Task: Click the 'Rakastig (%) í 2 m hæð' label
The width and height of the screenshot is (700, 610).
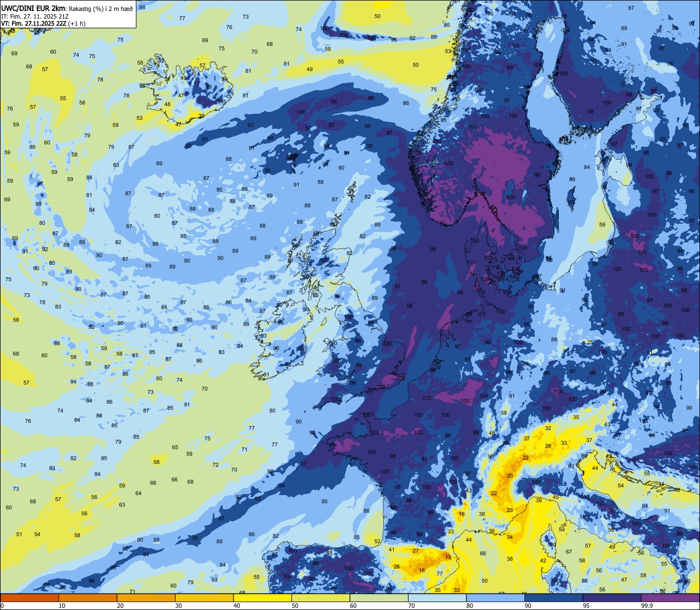Action: click(101, 8)
